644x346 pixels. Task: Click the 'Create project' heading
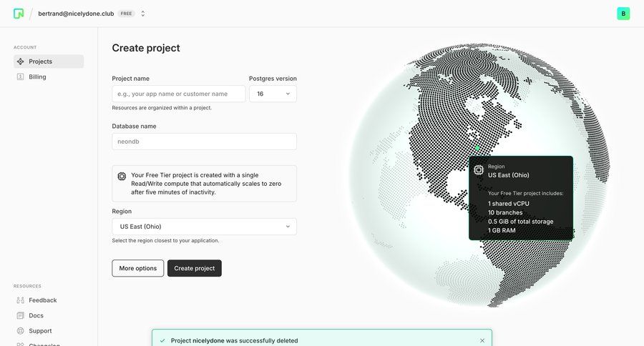[x=146, y=48]
